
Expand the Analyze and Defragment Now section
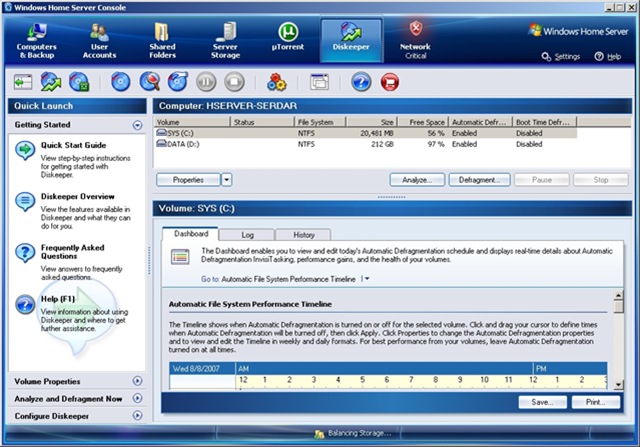[138, 398]
